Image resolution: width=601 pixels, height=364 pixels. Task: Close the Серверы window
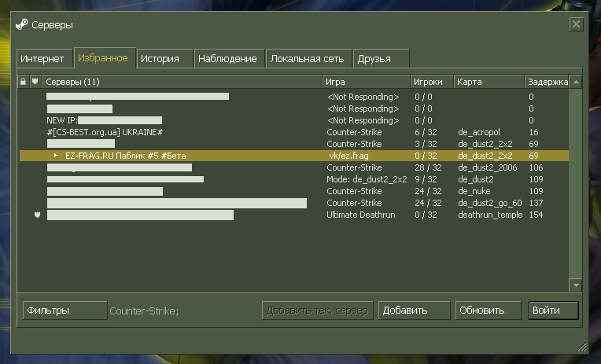tap(576, 24)
